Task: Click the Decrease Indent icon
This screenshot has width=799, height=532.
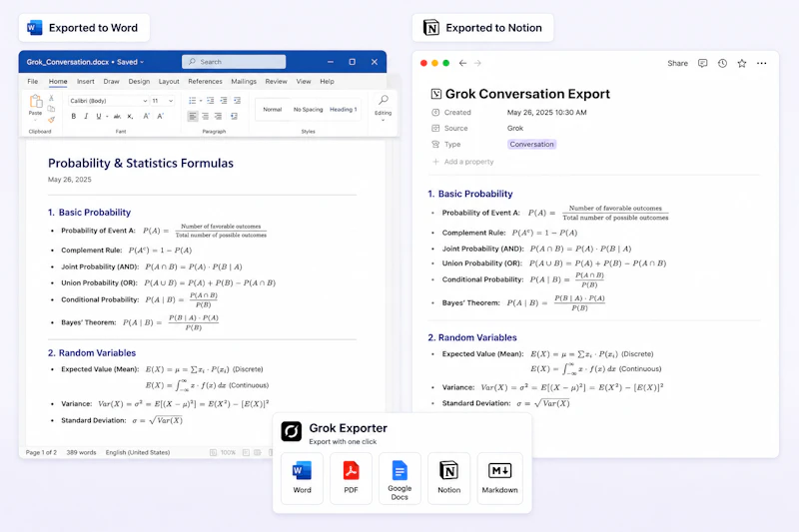Action: (x=211, y=101)
